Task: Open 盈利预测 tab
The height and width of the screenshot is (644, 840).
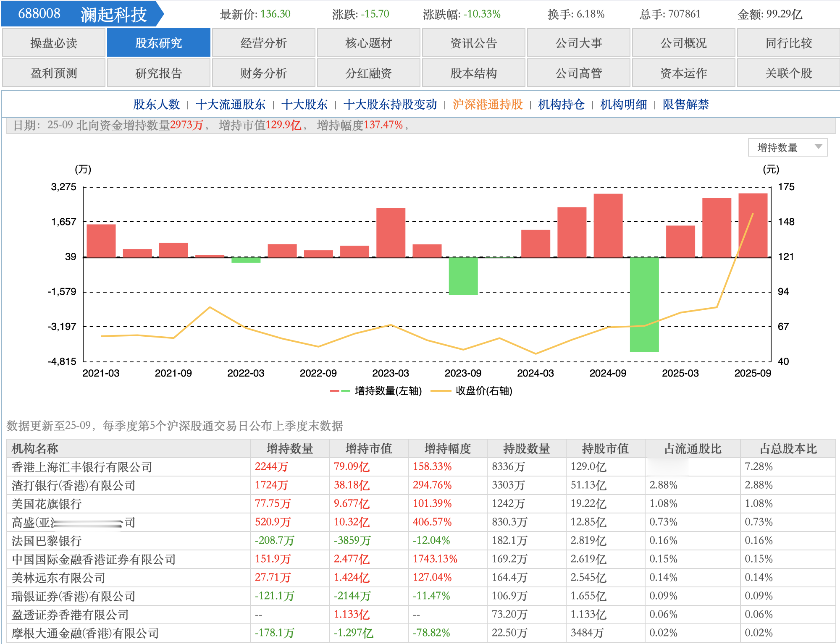Action: 53,73
